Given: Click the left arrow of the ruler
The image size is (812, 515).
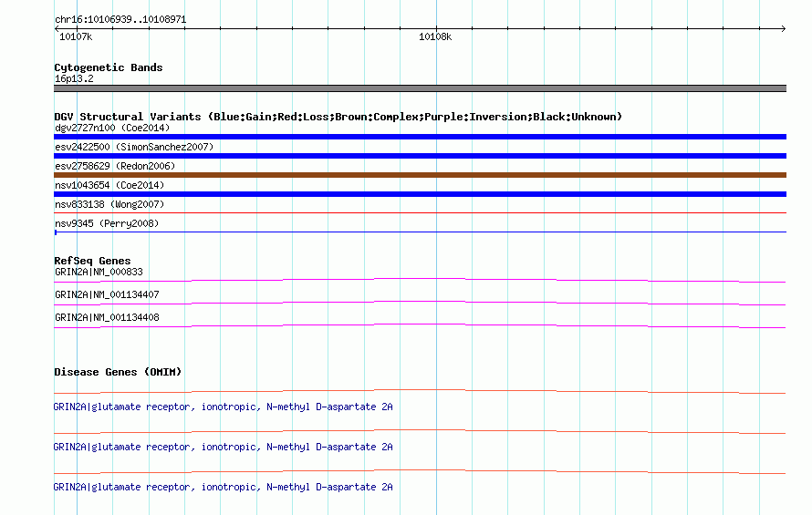Looking at the screenshot, I should pyautogui.click(x=57, y=29).
